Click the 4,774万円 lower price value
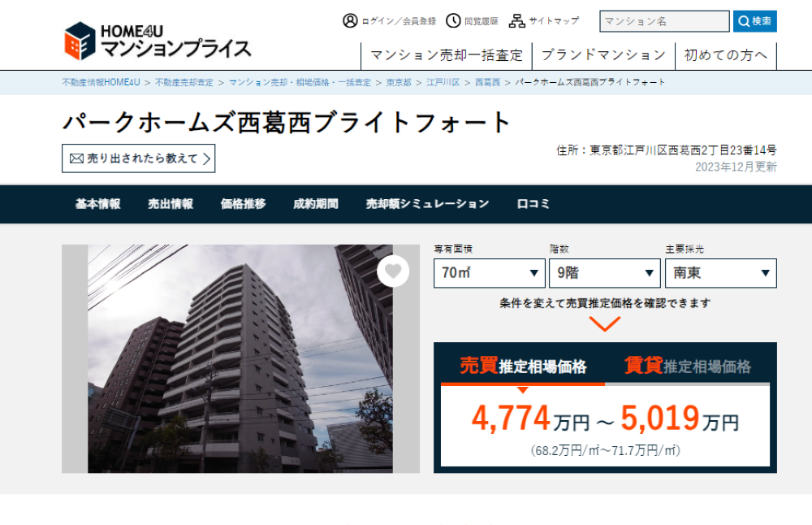 click(x=530, y=419)
